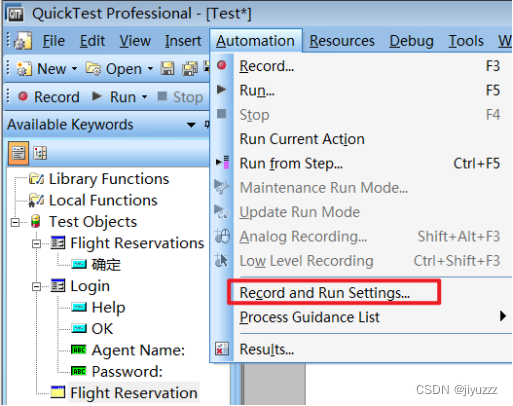
Task: Select the 确定 button object
Action: pos(106,265)
